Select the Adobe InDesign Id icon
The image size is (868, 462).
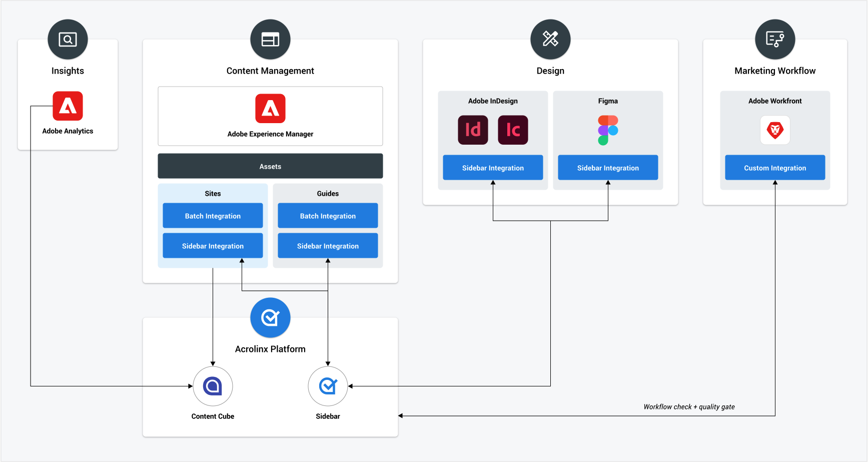473,130
